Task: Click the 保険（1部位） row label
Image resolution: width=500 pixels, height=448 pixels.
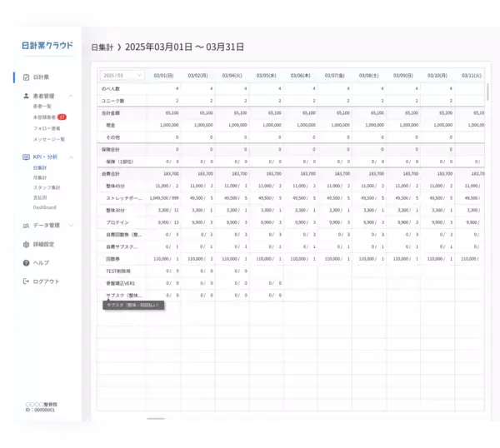Action: point(119,162)
